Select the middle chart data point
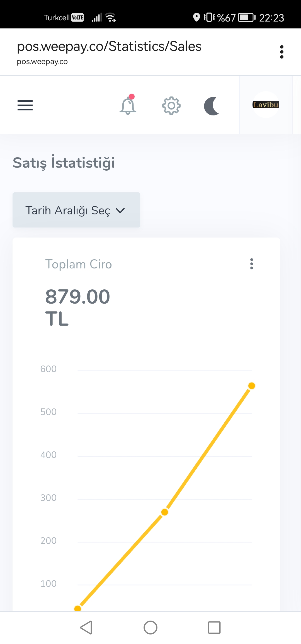The image size is (301, 644). click(165, 512)
